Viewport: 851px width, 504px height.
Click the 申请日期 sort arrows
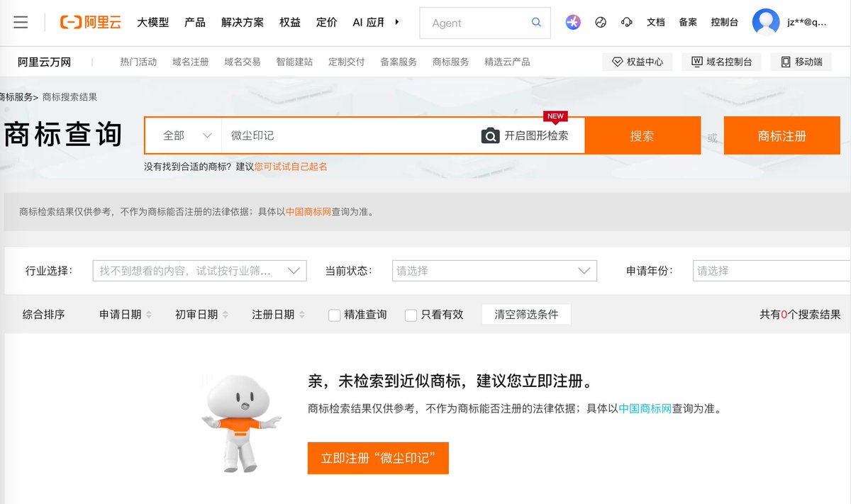pos(149,315)
